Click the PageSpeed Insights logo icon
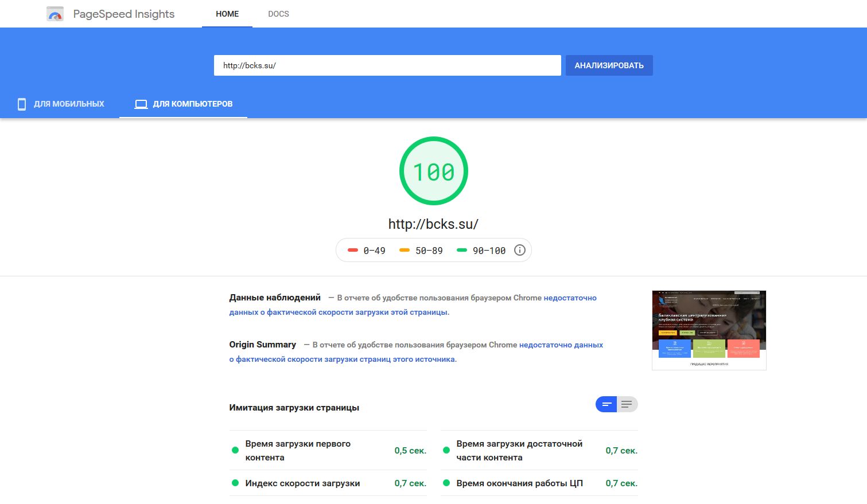Image resolution: width=867 pixels, height=504 pixels. [55, 14]
